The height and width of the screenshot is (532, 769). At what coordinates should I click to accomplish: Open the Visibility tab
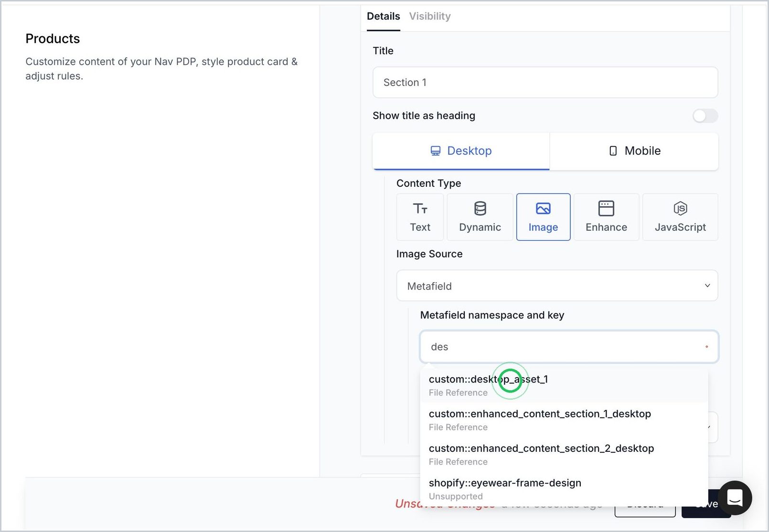click(x=430, y=16)
